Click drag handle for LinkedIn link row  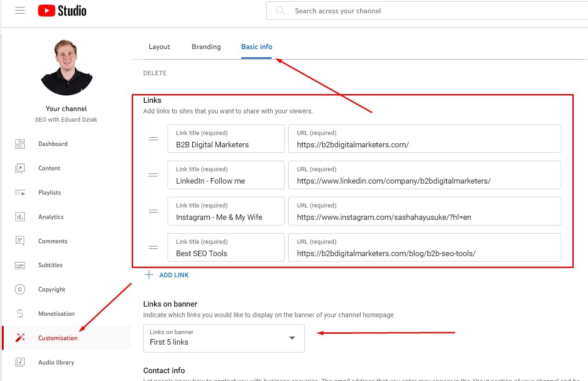[x=153, y=175]
